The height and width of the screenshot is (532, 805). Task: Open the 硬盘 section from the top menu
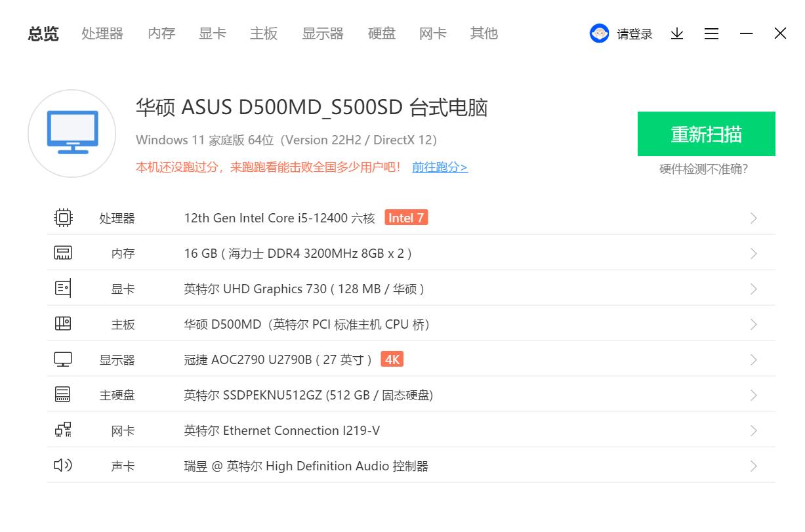point(381,33)
